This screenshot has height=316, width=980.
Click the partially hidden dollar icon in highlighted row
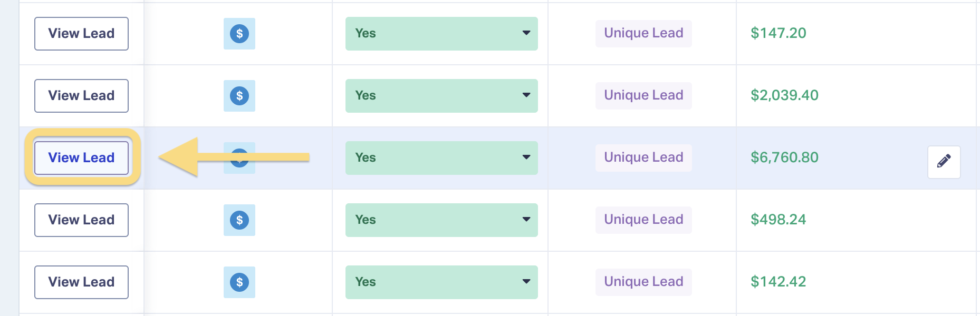pyautogui.click(x=239, y=158)
